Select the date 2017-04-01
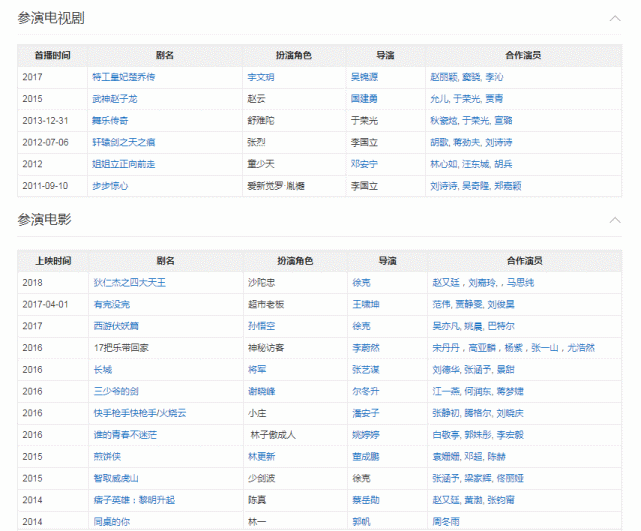The height and width of the screenshot is (531, 641). pyautogui.click(x=45, y=304)
